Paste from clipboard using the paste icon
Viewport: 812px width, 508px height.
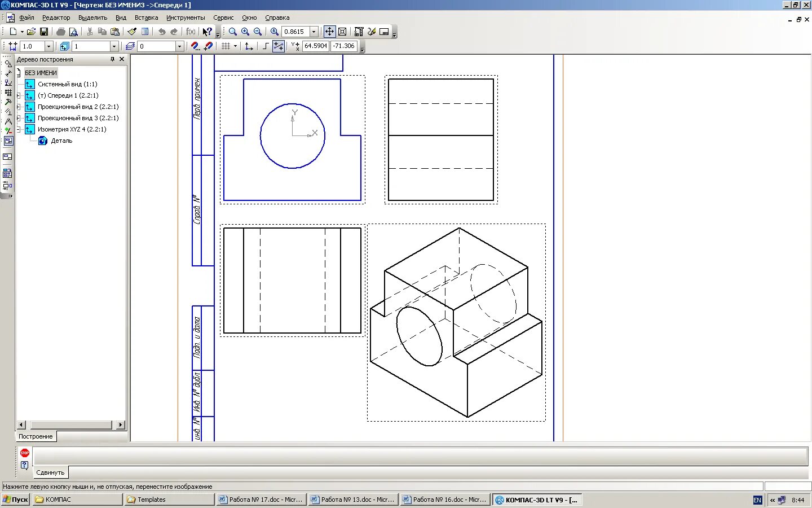click(115, 32)
